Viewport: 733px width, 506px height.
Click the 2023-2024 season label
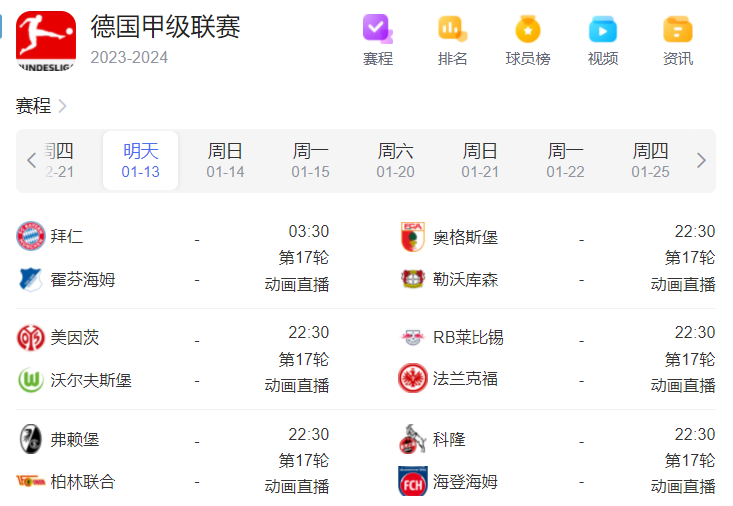(129, 58)
